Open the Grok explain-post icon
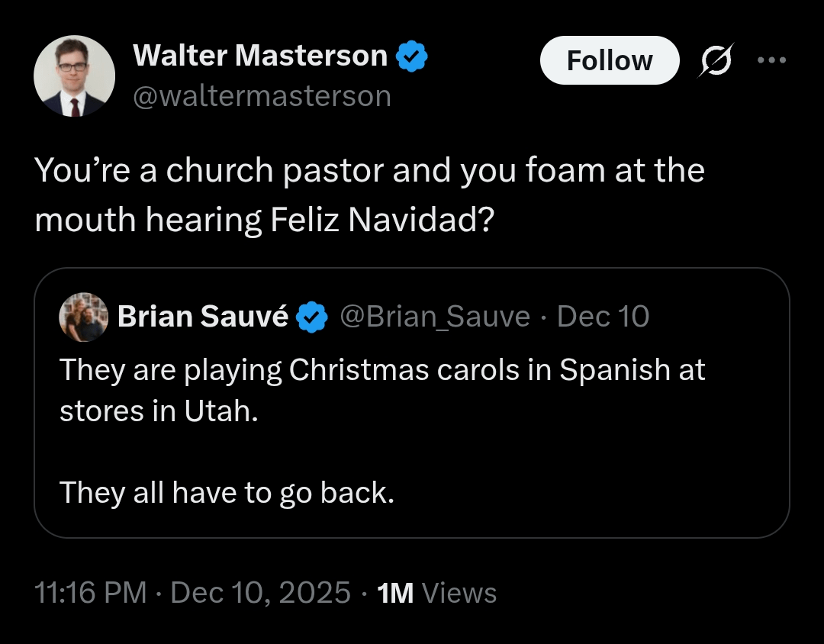The height and width of the screenshot is (644, 824). pos(716,60)
